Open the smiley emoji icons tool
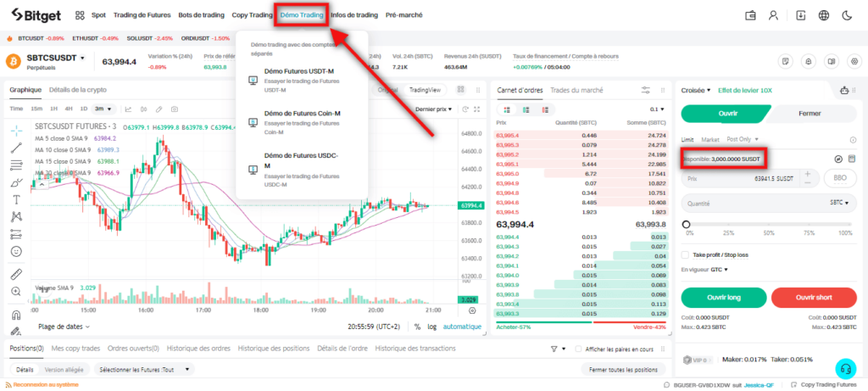The width and height of the screenshot is (868, 391). click(x=17, y=251)
